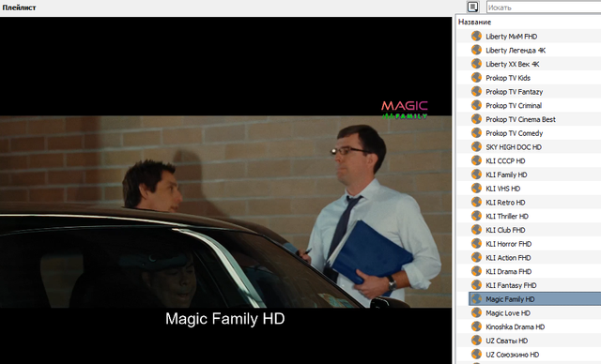Click the globe icon next to Liberty МиМ FHD
The width and height of the screenshot is (601, 364).
coord(476,36)
